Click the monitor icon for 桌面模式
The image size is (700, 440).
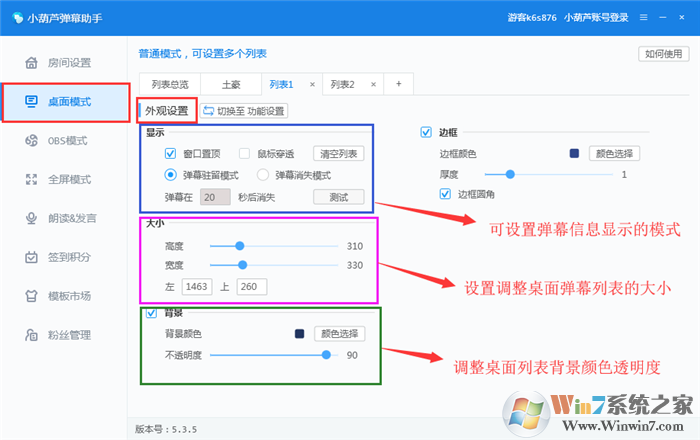(x=31, y=101)
